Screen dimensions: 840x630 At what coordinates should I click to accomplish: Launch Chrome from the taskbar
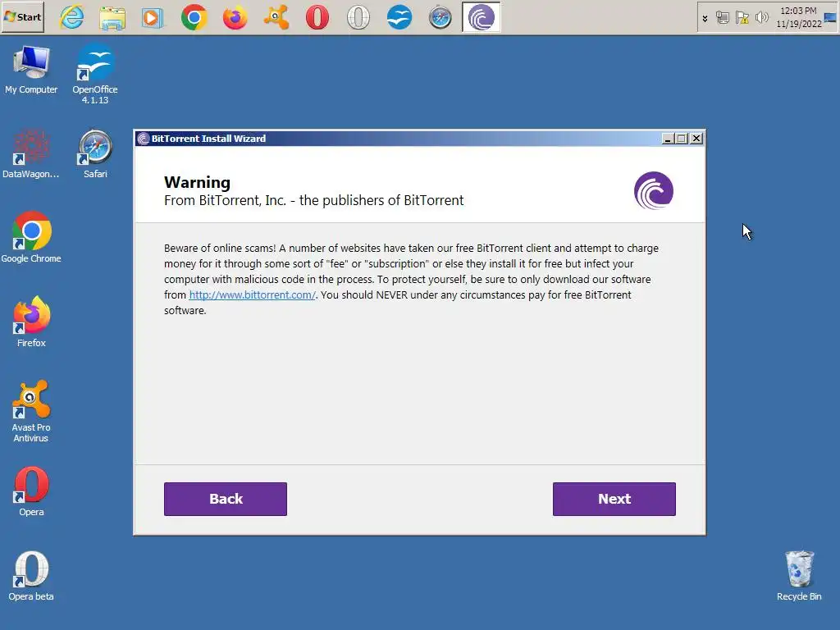pos(194,18)
